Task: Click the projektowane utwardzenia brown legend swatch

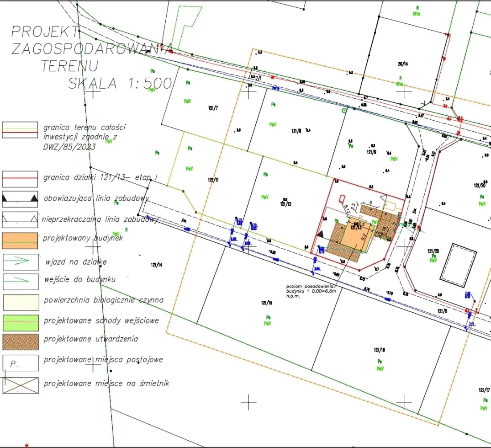Action: click(20, 342)
